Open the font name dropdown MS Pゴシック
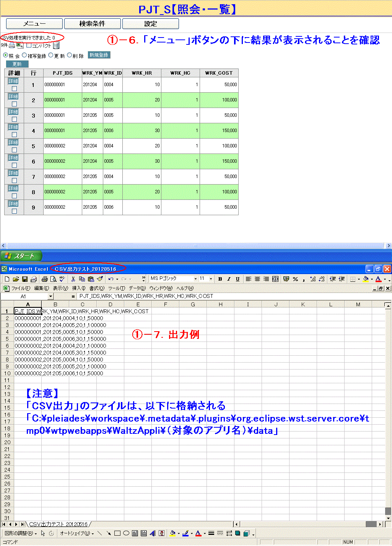The image size is (392, 546). coord(195,279)
